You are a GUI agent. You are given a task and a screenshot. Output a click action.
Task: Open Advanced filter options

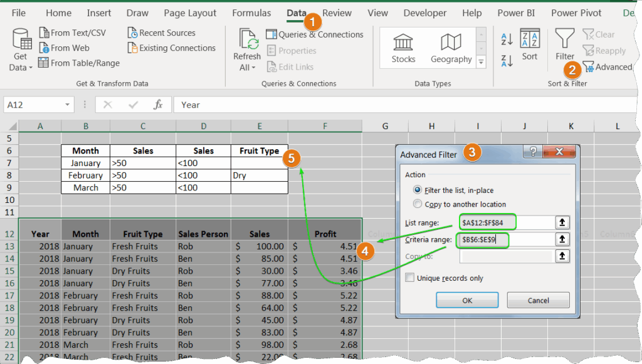(x=607, y=66)
